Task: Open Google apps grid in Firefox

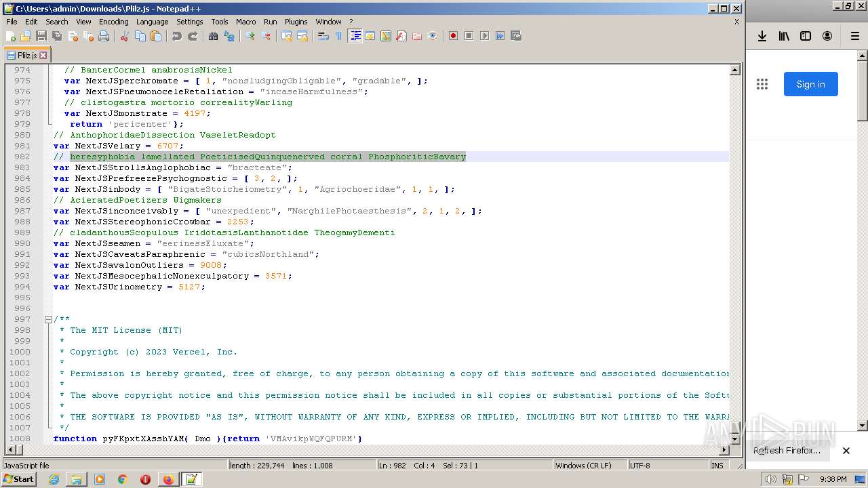Action: [x=762, y=84]
